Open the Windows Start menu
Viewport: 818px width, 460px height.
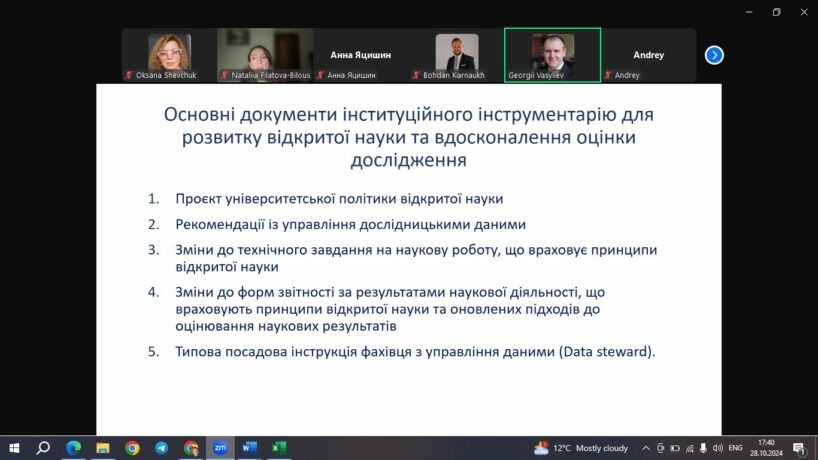[x=14, y=448]
